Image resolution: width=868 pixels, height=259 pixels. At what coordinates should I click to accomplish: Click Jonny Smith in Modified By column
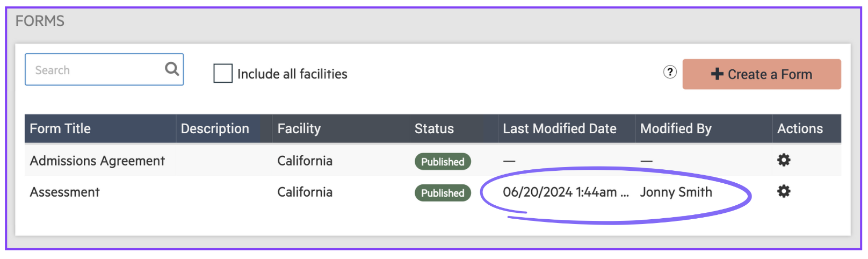[x=676, y=192]
